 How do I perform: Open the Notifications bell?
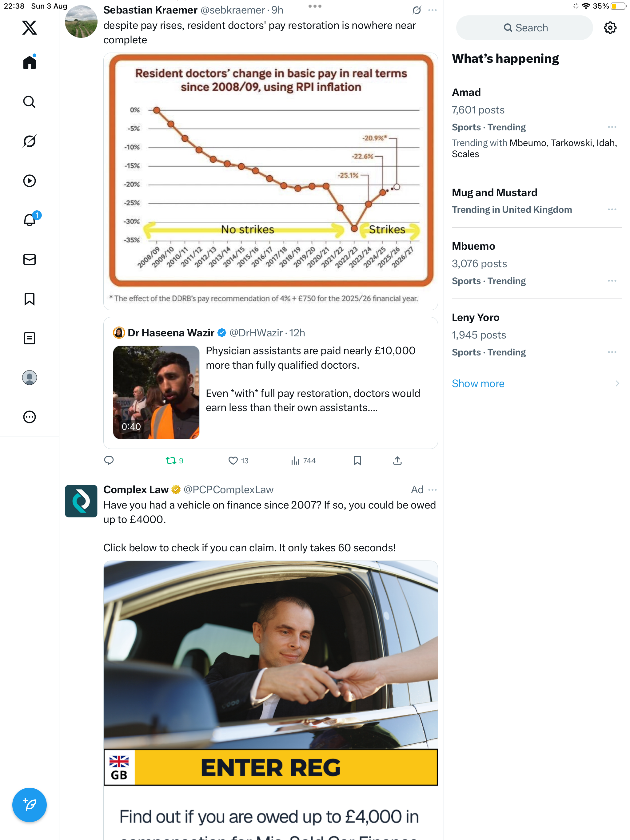(x=29, y=220)
